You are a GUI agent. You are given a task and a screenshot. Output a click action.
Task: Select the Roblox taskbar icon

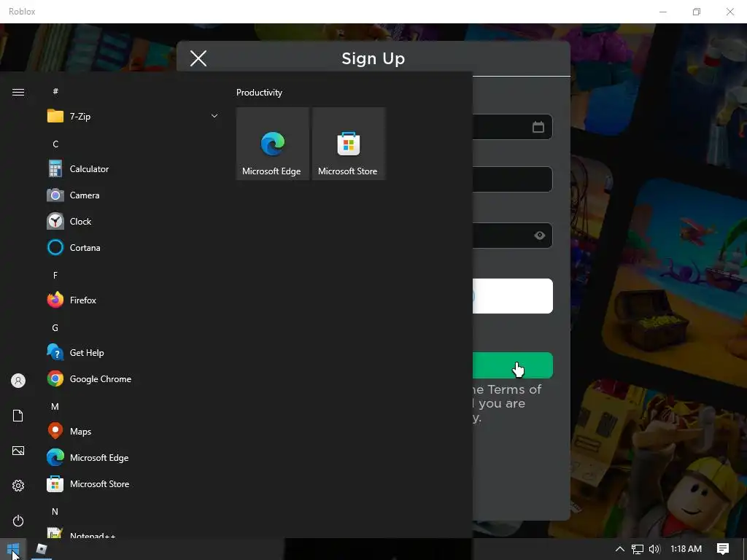pos(42,549)
